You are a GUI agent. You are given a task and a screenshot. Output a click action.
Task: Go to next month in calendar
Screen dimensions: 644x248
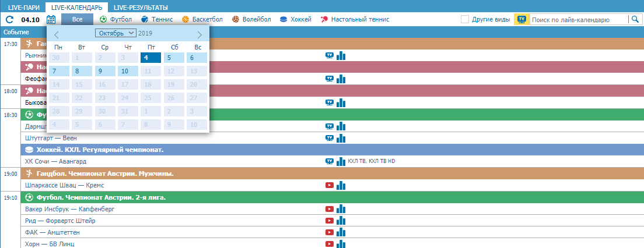pyautogui.click(x=199, y=34)
